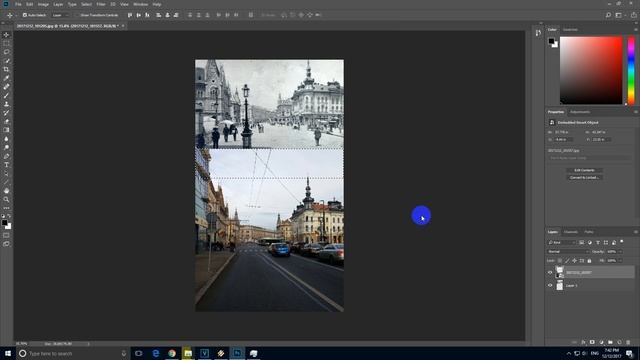The image size is (640, 360).
Task: Select the Lasso tool
Action: click(x=6, y=52)
